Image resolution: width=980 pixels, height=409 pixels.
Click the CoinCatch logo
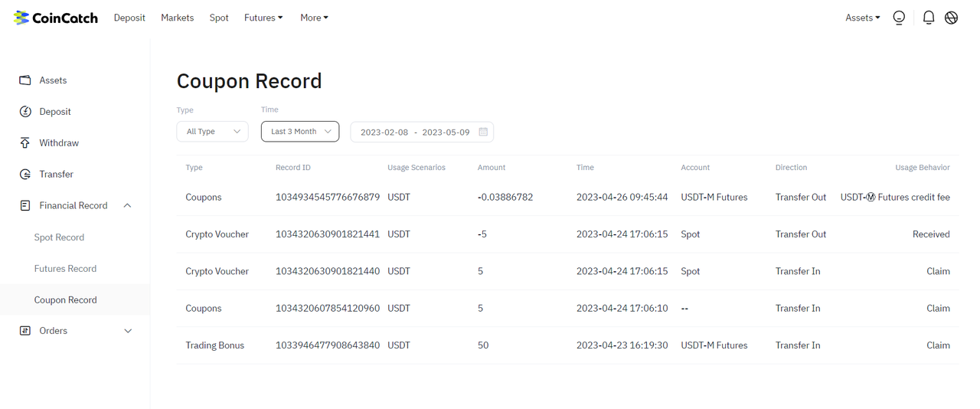click(x=55, y=18)
